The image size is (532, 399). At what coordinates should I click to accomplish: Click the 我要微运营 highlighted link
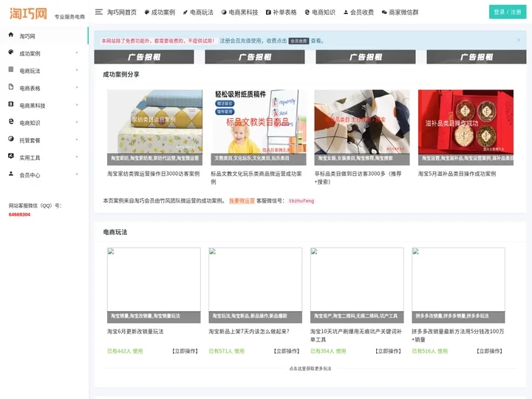click(242, 201)
